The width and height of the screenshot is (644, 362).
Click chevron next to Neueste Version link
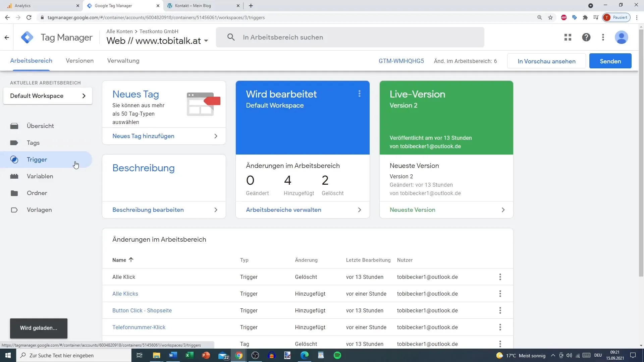(503, 210)
